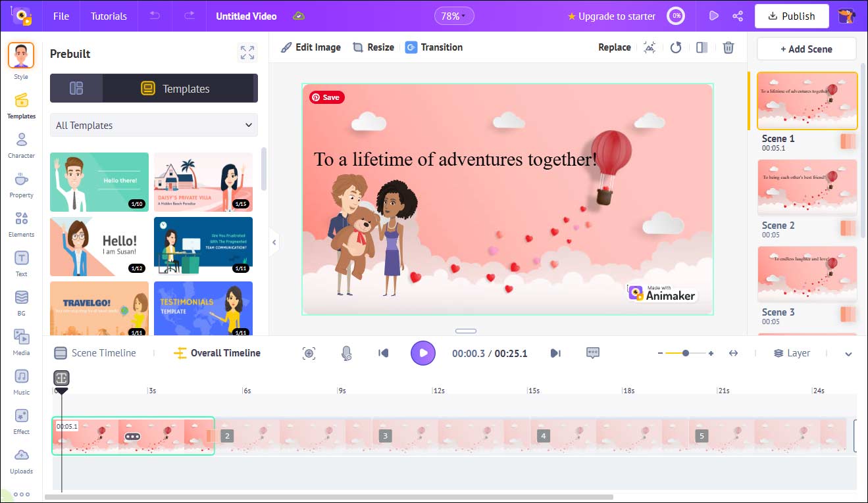
Task: Open the Character panel in the sidebar
Action: point(21,143)
